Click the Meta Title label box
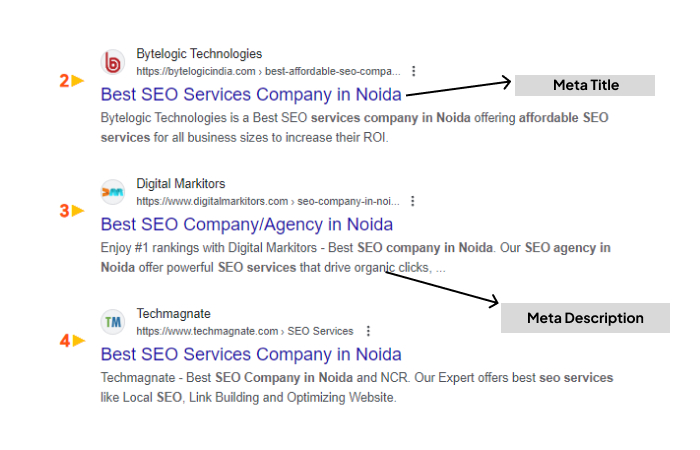 click(x=585, y=85)
